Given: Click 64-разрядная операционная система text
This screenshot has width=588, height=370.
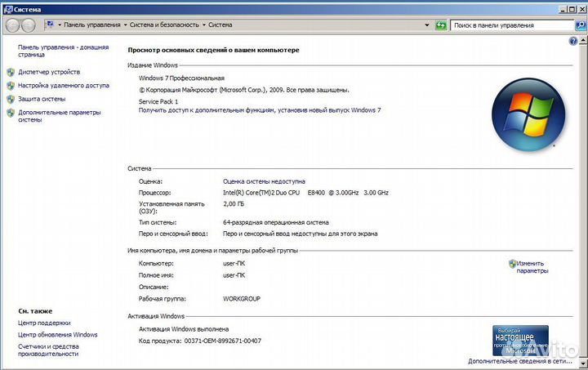Looking at the screenshot, I should 276,222.
